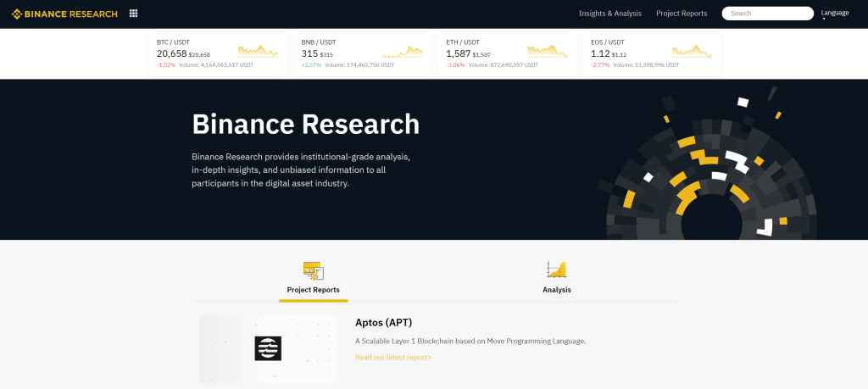The width and height of the screenshot is (868, 389).
Task: Select the BNB / USDT ticker card
Action: [363, 53]
